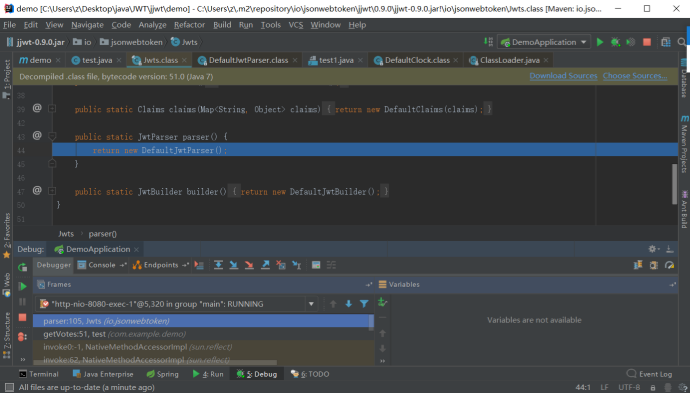Image resolution: width=690 pixels, height=393 pixels.
Task: Open the Navigate menu
Action: point(87,25)
